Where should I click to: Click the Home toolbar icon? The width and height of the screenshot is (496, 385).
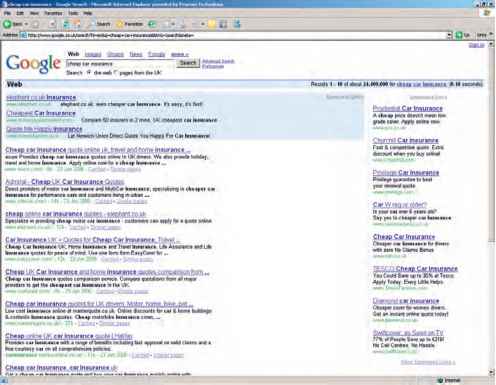point(77,24)
